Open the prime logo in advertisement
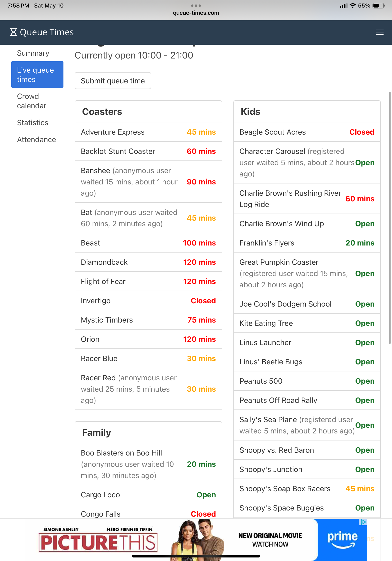The image size is (392, 561). (342, 539)
